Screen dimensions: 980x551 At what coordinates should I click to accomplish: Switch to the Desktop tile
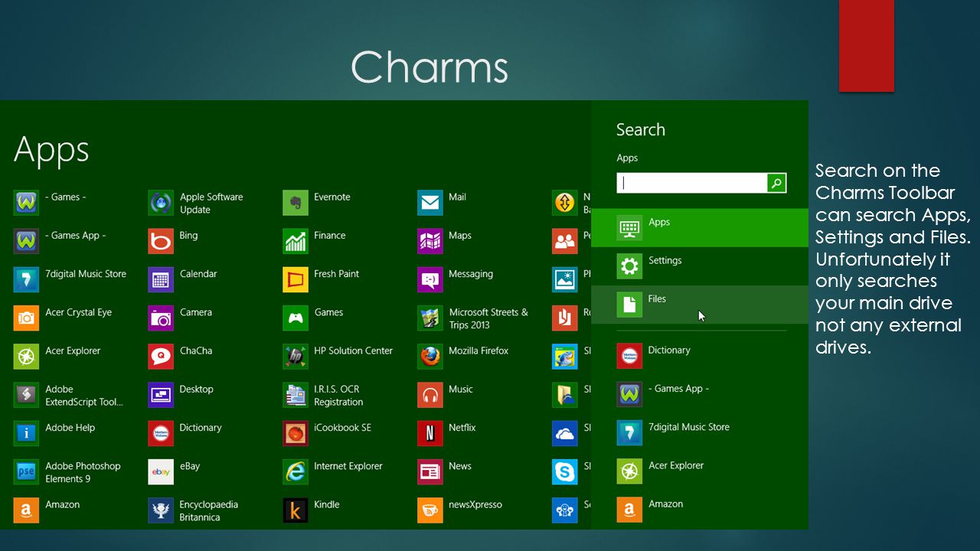181,395
